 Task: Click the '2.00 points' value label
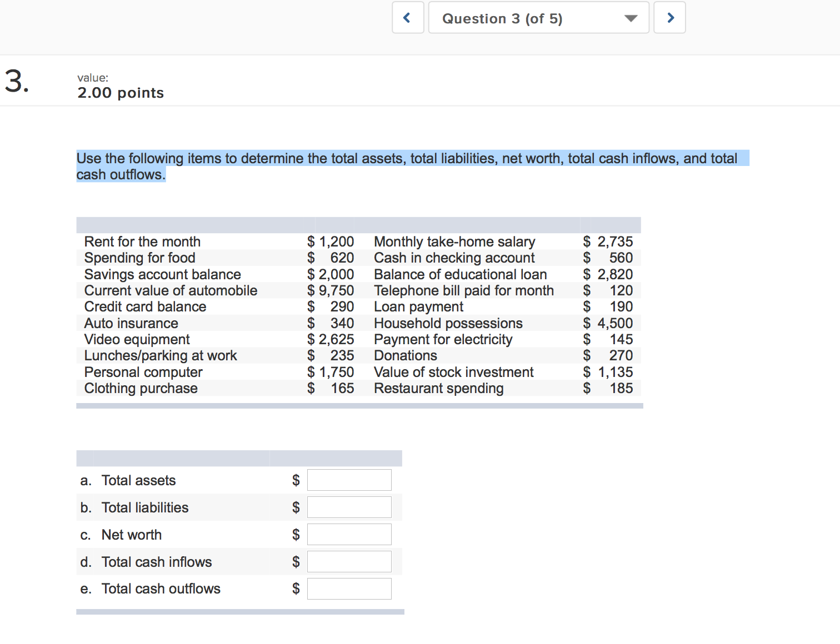(x=121, y=93)
